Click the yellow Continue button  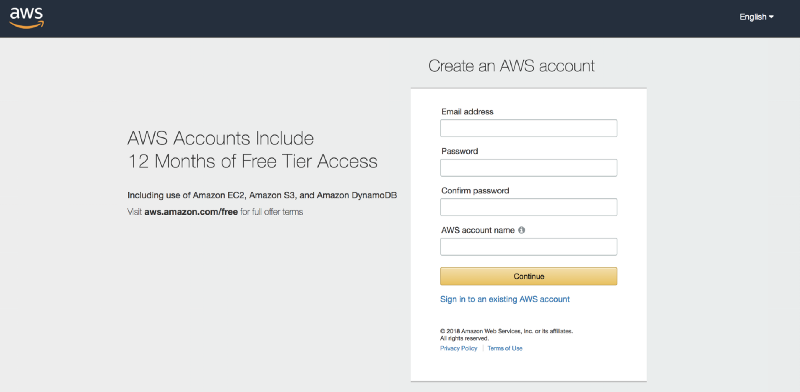pos(529,276)
